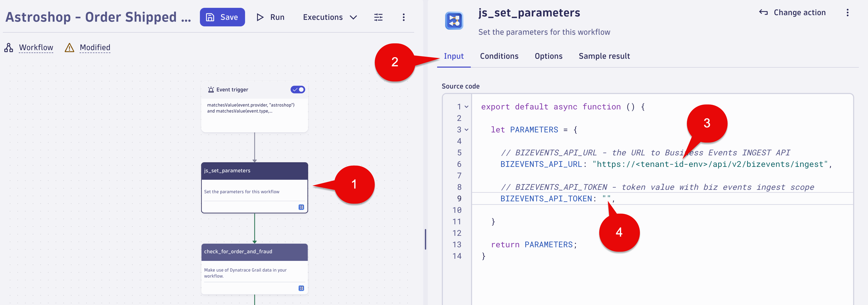Click the BIZEVENTS_API_TOKEN comment line
Image resolution: width=868 pixels, height=305 pixels.
coord(657,187)
